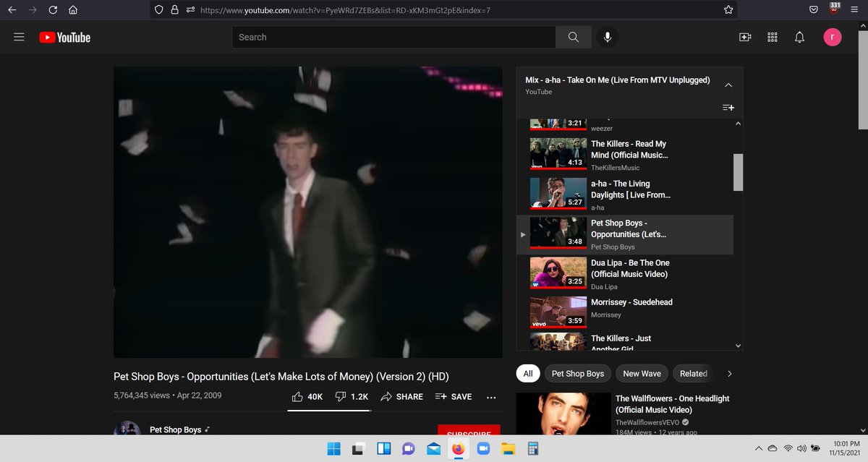Open the uBlock extension with 331 badge
This screenshot has width=868, height=462.
click(x=835, y=8)
